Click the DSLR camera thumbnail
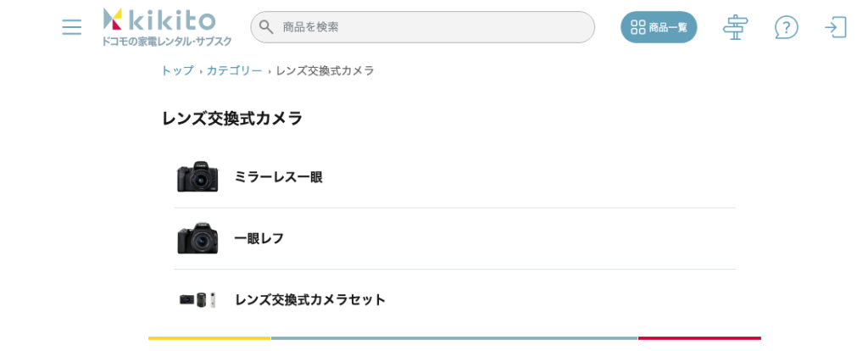Image resolution: width=868 pixels, height=351 pixels. point(198,238)
